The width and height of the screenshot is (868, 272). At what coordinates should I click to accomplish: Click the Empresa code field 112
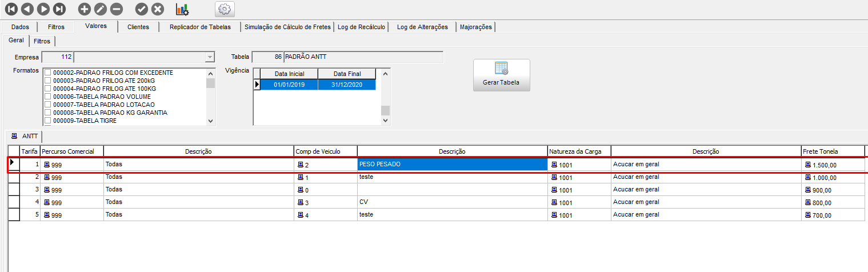point(58,57)
